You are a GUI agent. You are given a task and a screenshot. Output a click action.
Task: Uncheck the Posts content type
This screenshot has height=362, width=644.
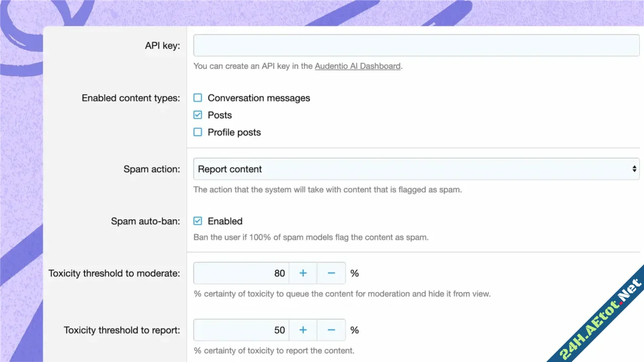198,115
